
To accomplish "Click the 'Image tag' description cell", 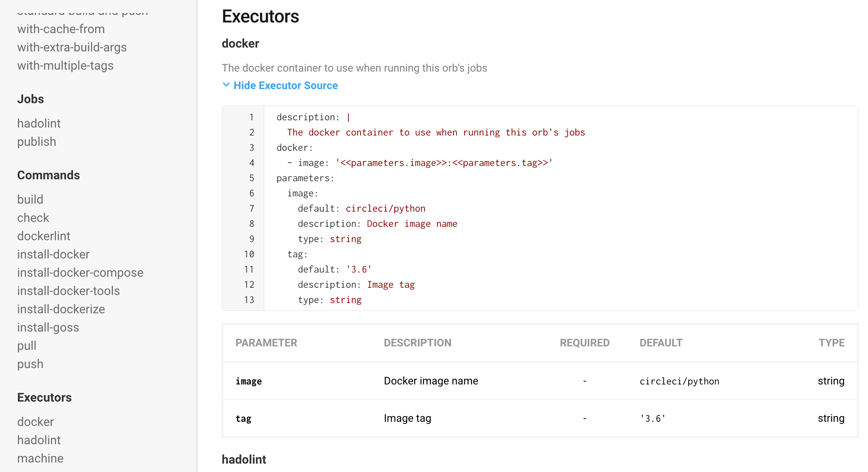I will [407, 418].
